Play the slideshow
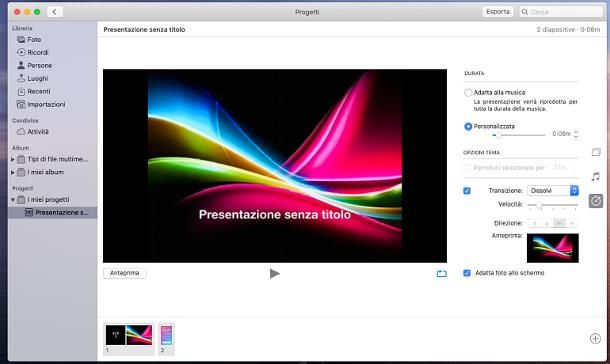Screen dimensions: 610x364 [275, 274]
